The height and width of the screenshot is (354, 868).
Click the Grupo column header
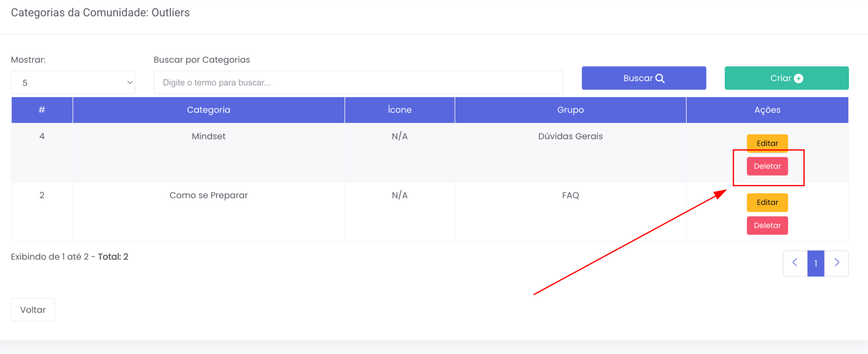pos(570,110)
